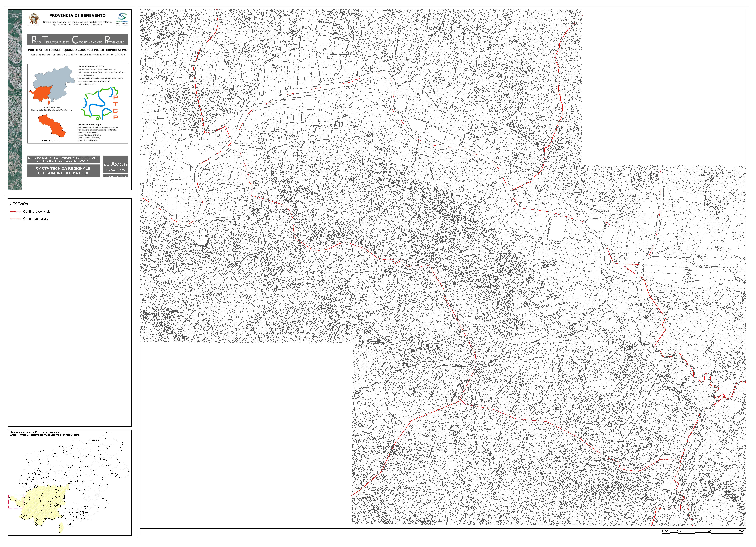
Task: Click the 'TAV. A0.15c38' sheet number box
Action: pyautogui.click(x=116, y=164)
